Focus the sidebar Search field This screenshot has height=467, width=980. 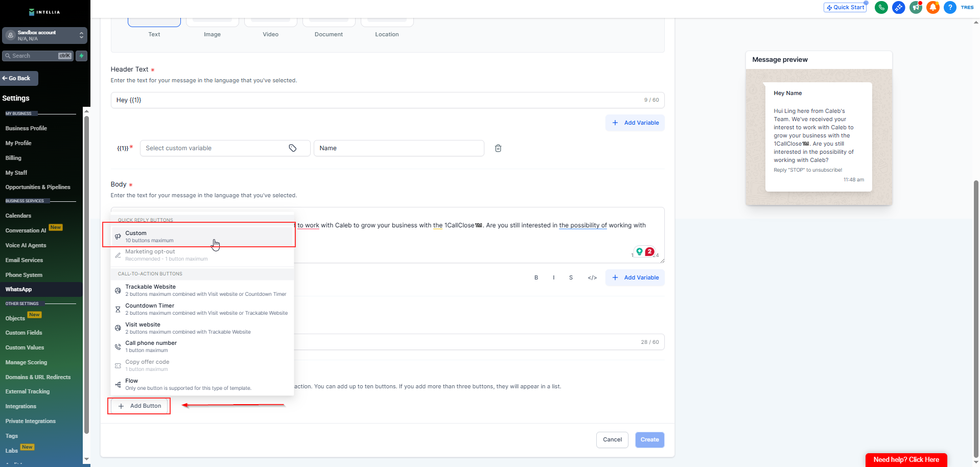point(38,56)
